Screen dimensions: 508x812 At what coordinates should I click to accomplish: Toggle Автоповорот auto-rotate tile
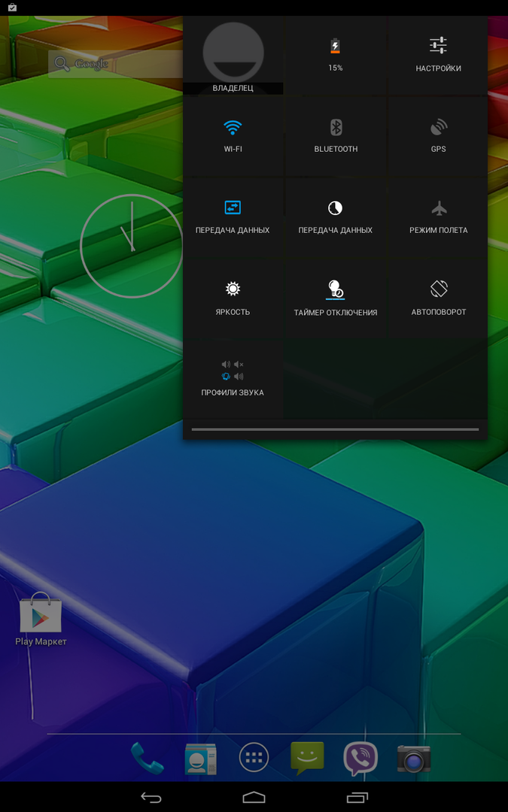tap(438, 298)
